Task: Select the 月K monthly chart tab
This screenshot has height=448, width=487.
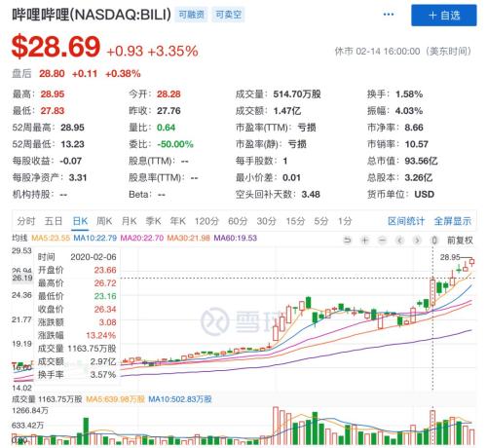Action: (x=129, y=221)
